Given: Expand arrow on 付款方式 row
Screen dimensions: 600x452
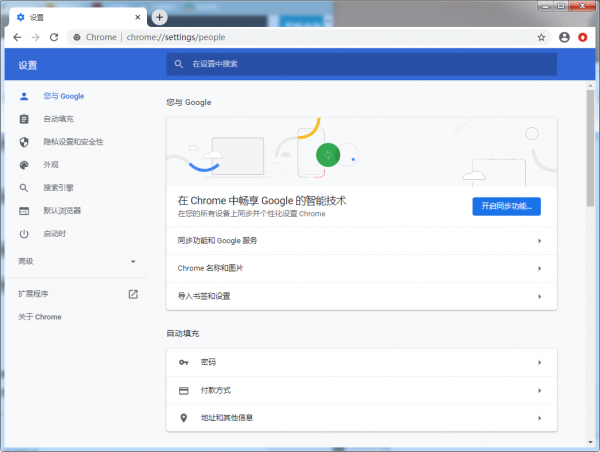Looking at the screenshot, I should click(x=539, y=390).
